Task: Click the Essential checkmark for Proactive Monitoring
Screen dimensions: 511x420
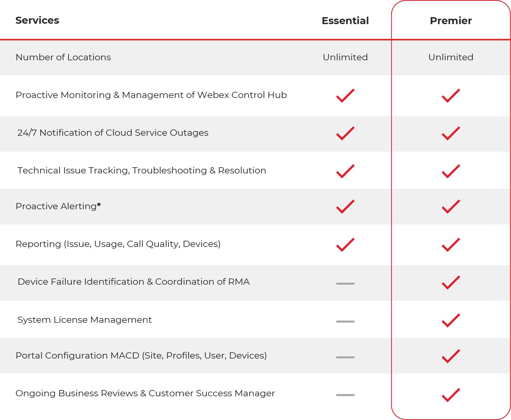Action: pos(345,96)
